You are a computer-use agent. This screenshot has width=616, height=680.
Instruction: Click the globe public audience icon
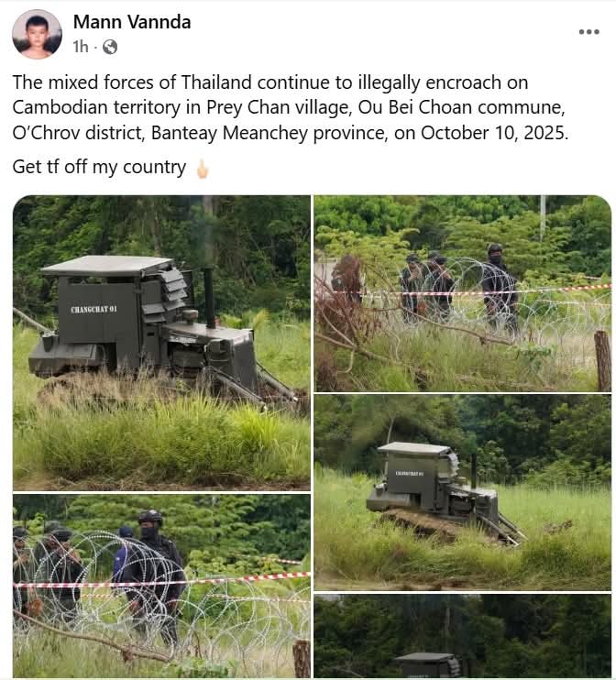click(110, 47)
